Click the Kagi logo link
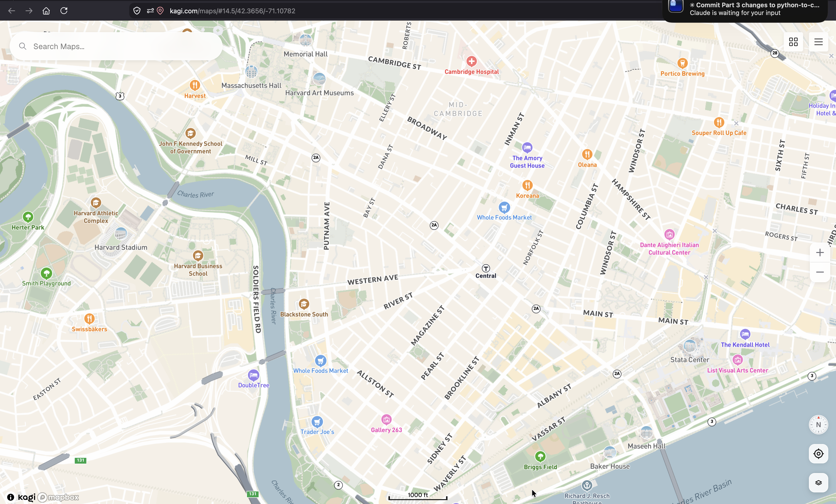Screen dimensions: 836x504 click(x=26, y=497)
